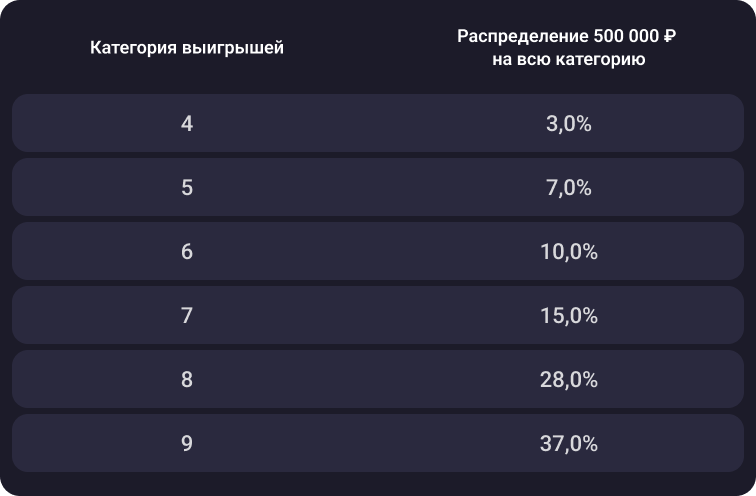The height and width of the screenshot is (496, 756).
Task: Click the 15,0% distribution value
Action: (568, 316)
